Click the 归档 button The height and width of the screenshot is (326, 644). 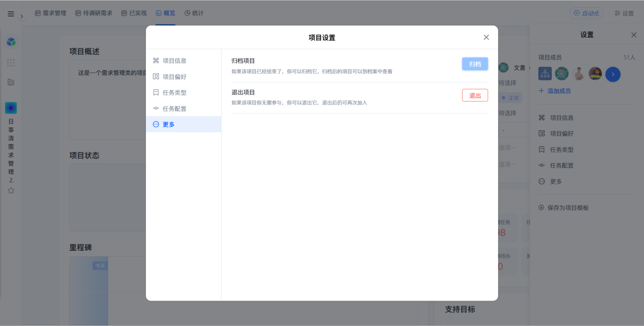[x=475, y=64]
